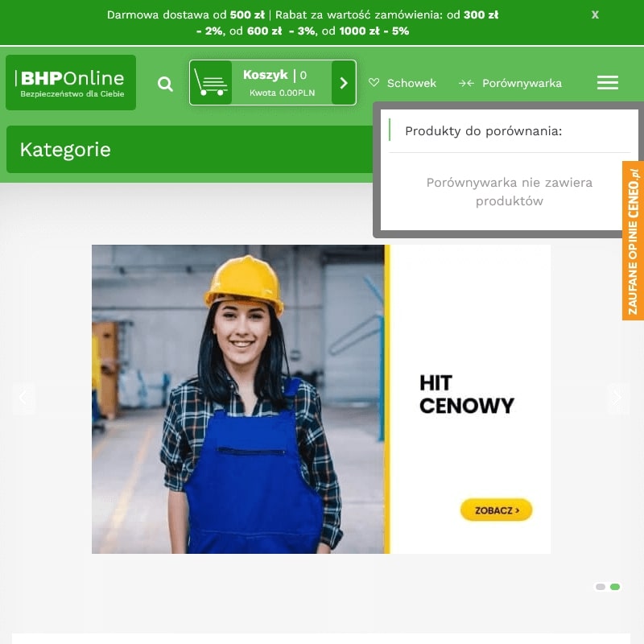644x644 pixels.
Task: Click the BHP Online logo
Action: [71, 82]
